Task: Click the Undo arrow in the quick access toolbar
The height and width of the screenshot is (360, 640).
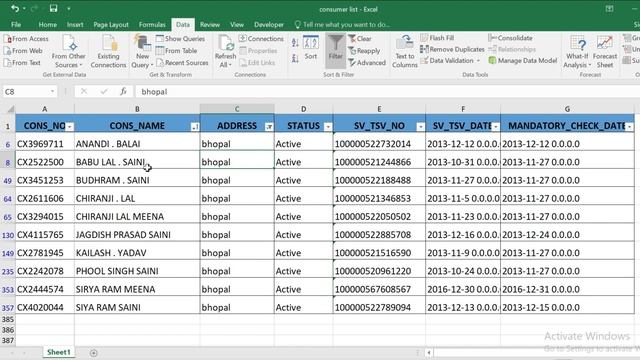Action: click(x=15, y=8)
